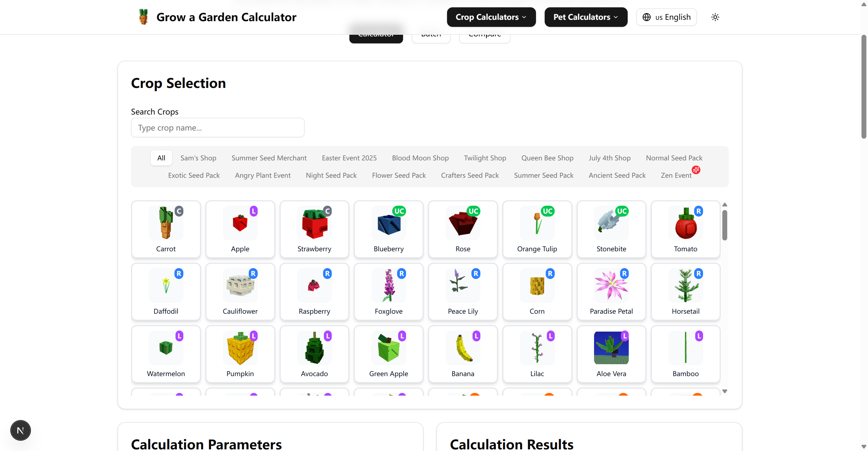
Task: Select the Blood Moon Shop filter
Action: coord(420,158)
